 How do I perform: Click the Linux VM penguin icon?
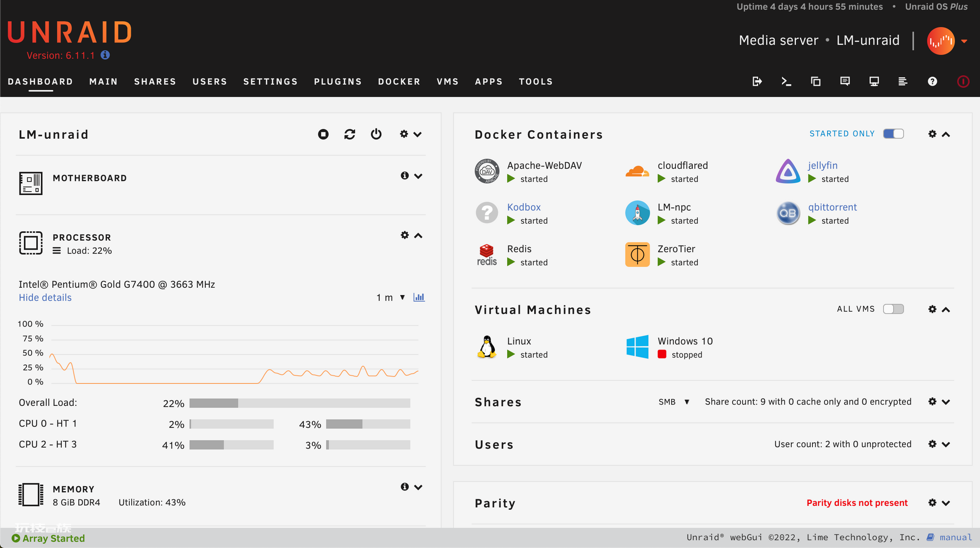tap(487, 347)
